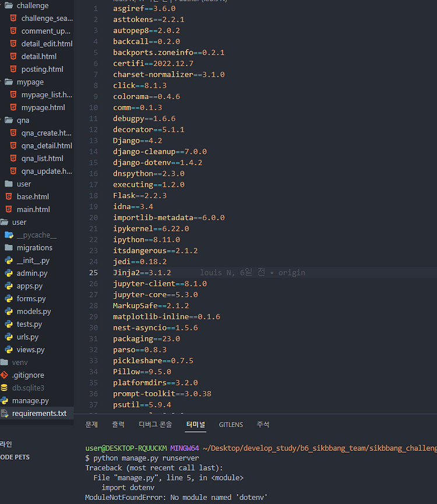Click Python icon beside admin.py

[9, 273]
